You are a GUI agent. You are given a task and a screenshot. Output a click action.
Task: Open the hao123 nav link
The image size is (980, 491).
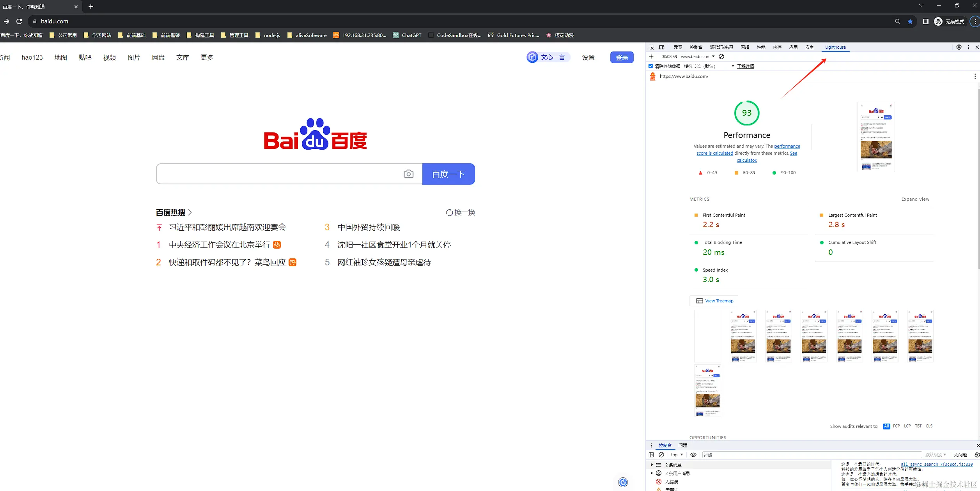tap(32, 57)
